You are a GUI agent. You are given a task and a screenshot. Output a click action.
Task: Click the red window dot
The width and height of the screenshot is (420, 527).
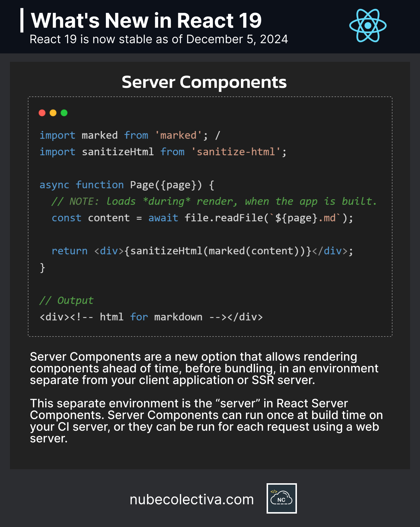coord(42,113)
